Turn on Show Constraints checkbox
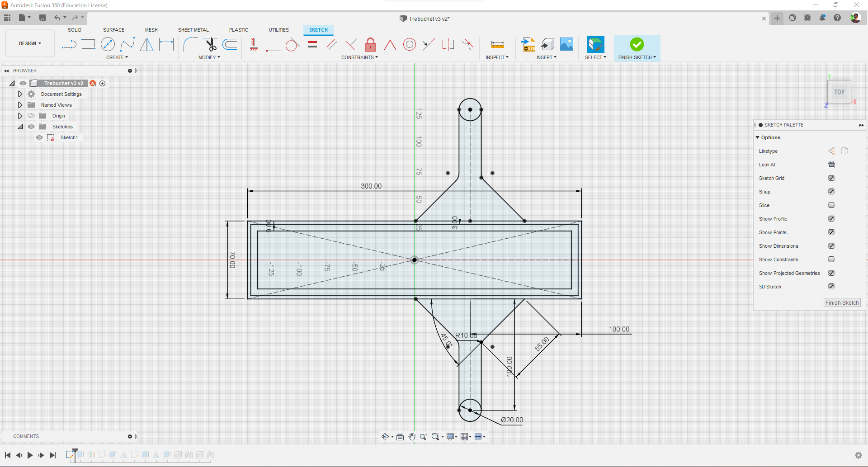 (831, 259)
